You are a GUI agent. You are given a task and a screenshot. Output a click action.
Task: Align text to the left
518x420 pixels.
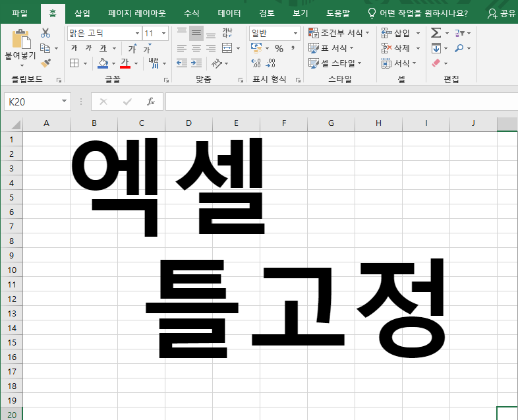pyautogui.click(x=182, y=48)
